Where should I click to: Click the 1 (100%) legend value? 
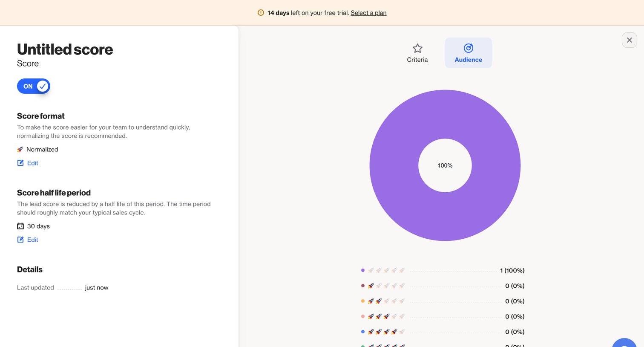(x=512, y=270)
